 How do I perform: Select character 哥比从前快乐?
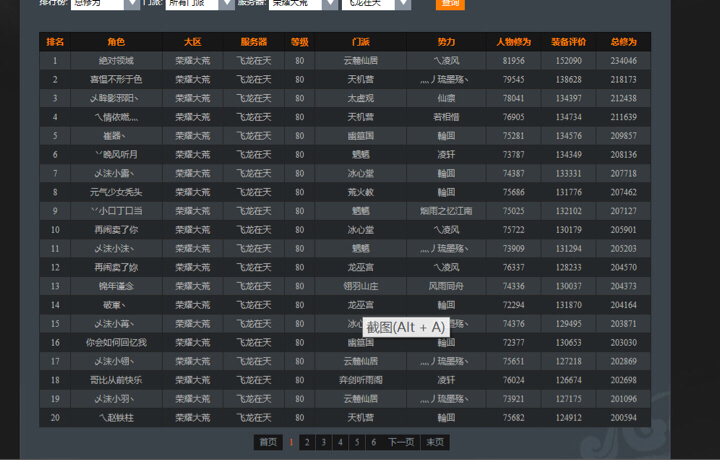pyautogui.click(x=116, y=380)
